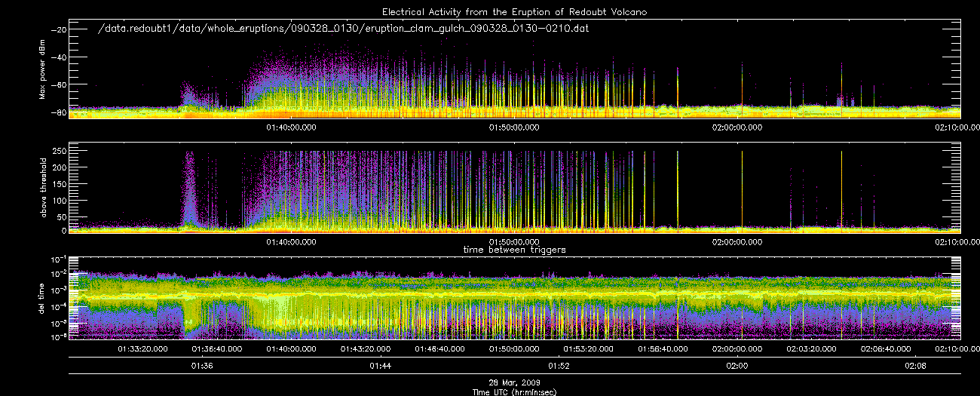Click '02:00:00.000' under the Max power plot
Image resolution: width=980 pixels, height=396 pixels.
(737, 127)
